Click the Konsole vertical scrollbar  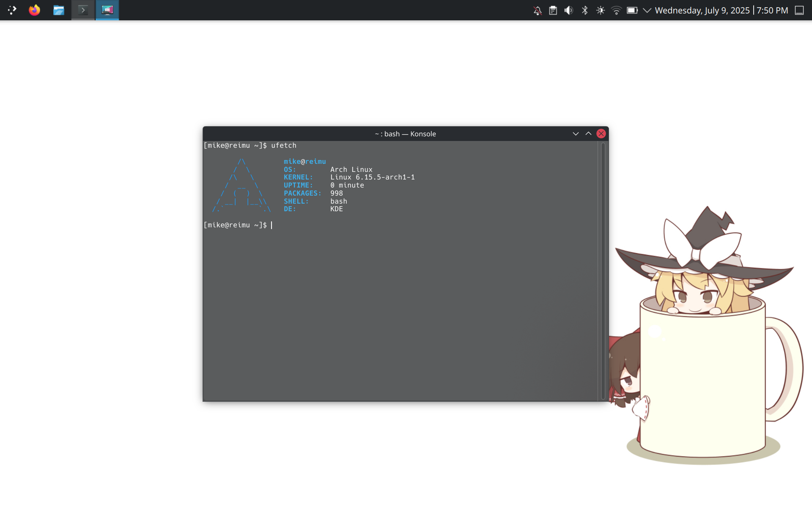(x=603, y=271)
